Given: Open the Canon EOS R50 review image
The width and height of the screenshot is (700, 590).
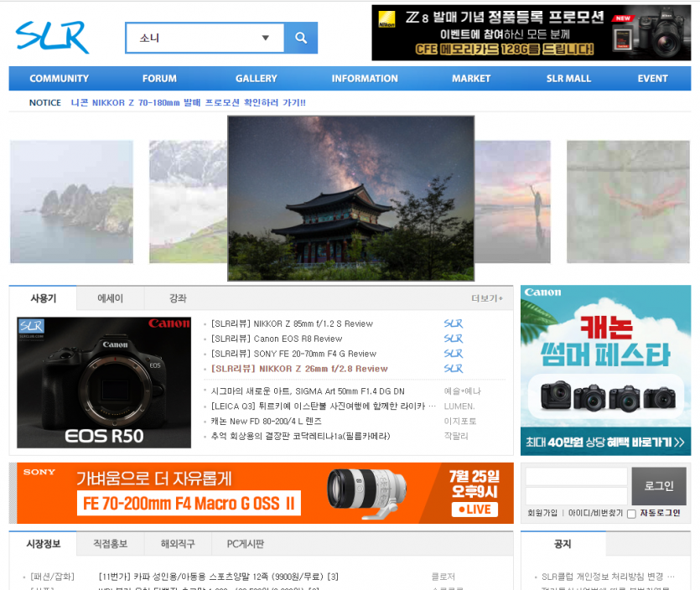Looking at the screenshot, I should coord(104,382).
